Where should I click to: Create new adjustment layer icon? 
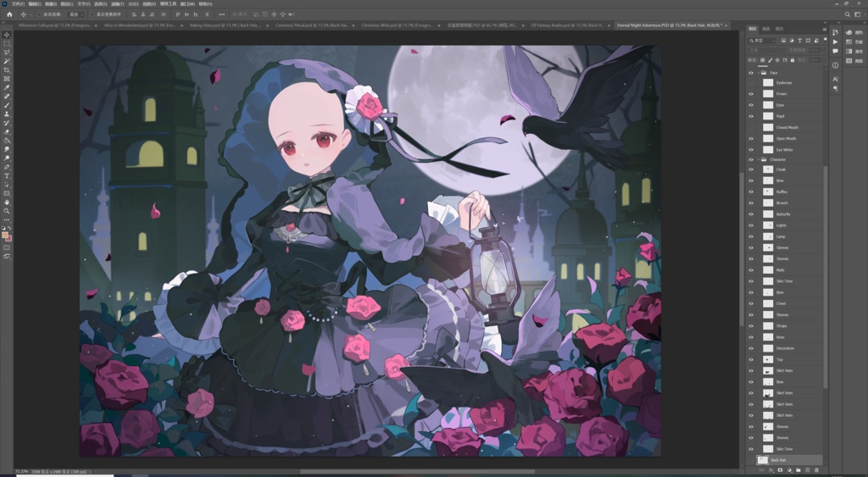(x=789, y=470)
